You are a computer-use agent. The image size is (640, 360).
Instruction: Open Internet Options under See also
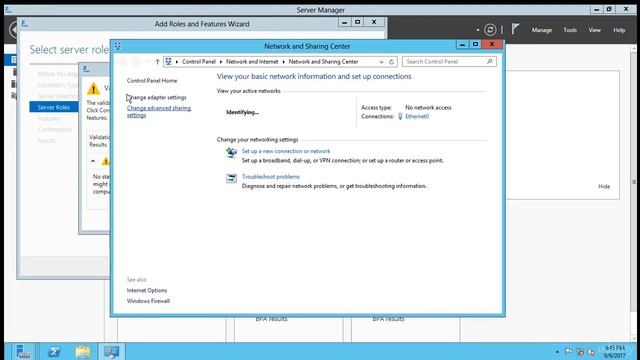click(x=147, y=290)
